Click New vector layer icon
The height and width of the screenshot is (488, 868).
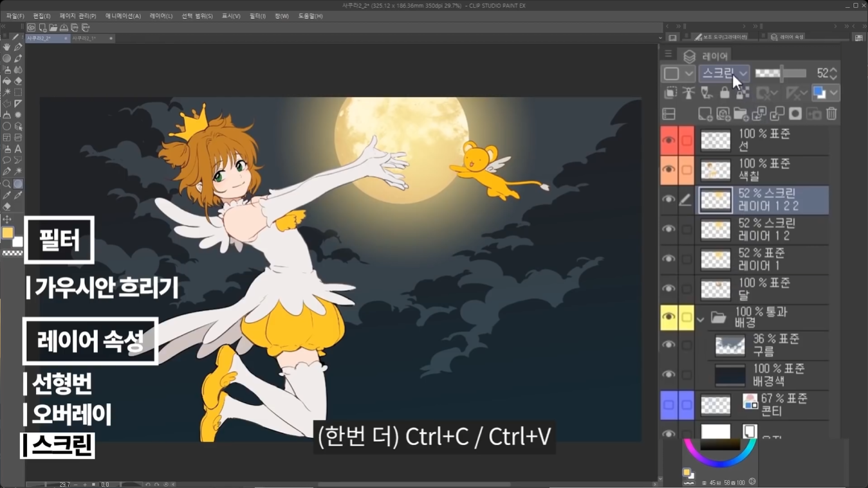723,114
